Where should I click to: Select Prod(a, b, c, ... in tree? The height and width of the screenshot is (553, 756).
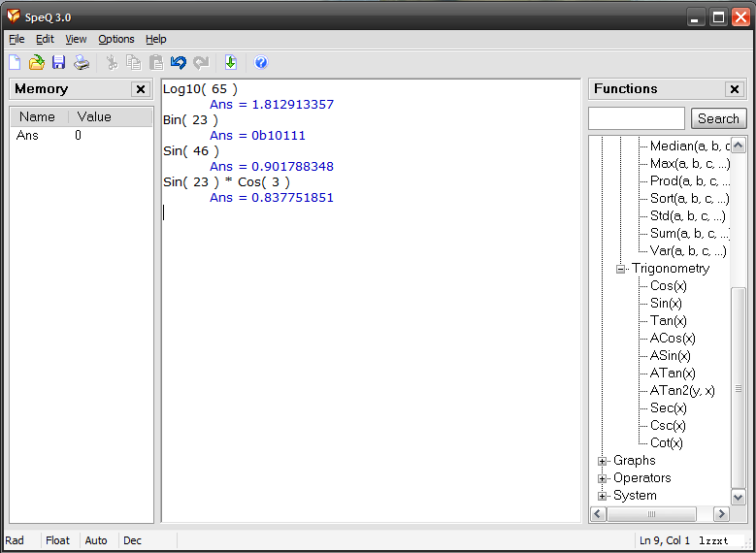(690, 181)
